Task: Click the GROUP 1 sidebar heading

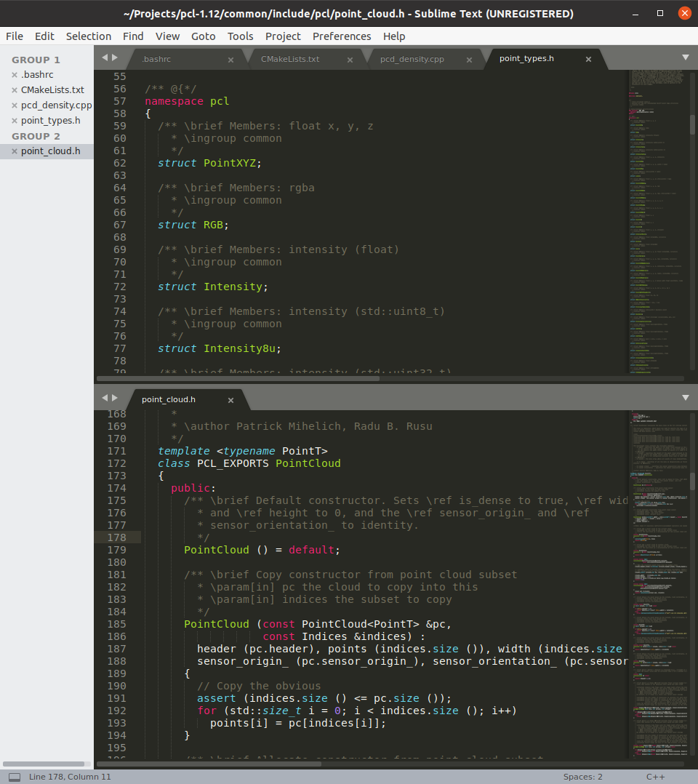Action: tap(36, 60)
